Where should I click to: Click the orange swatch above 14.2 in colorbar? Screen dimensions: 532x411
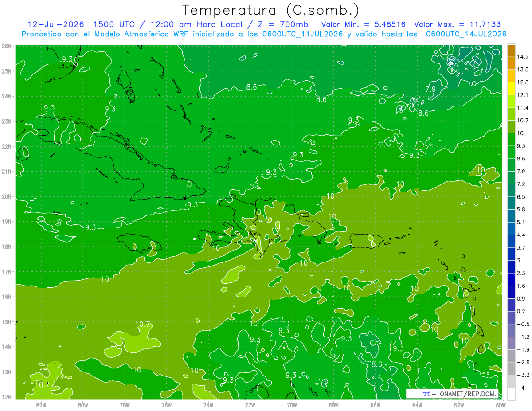tap(511, 51)
